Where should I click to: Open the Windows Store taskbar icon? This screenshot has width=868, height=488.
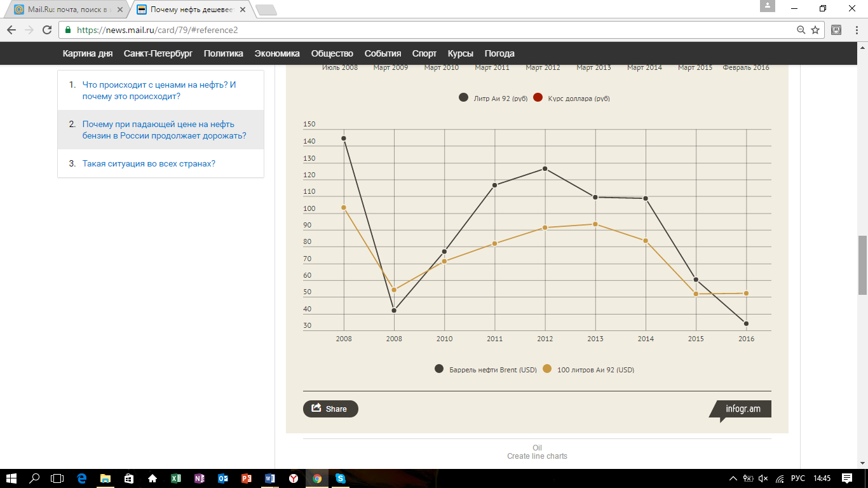pyautogui.click(x=128, y=478)
